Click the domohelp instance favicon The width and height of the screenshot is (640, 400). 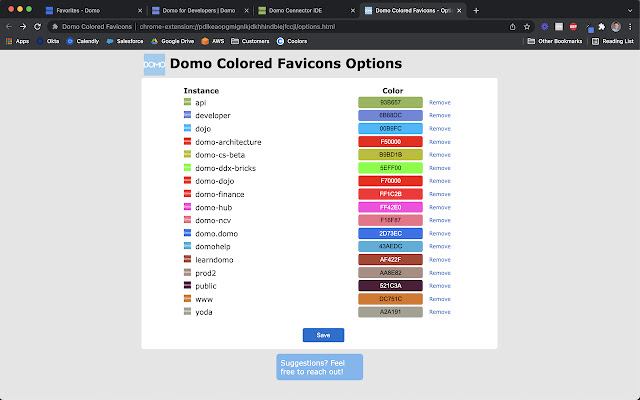(187, 246)
